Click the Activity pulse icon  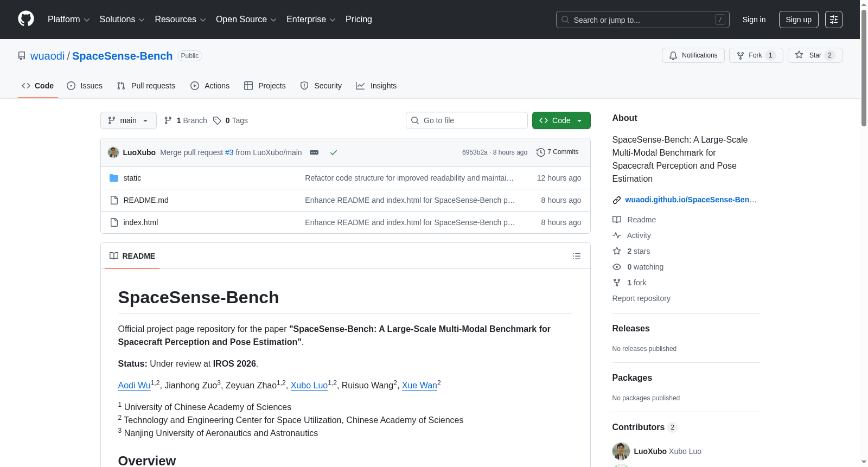617,235
